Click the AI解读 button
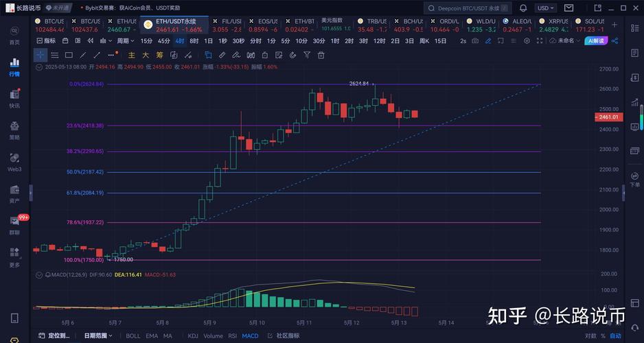Viewport: 644px width, 343px height. pyautogui.click(x=597, y=40)
